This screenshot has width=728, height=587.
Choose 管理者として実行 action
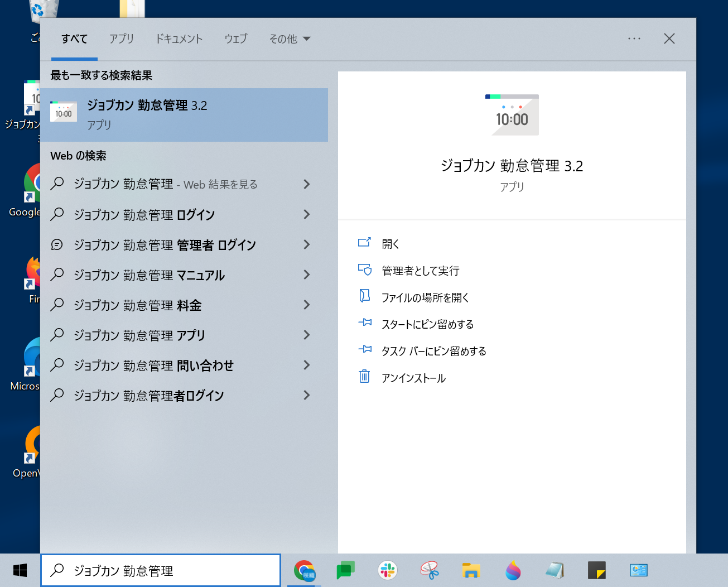coord(420,271)
